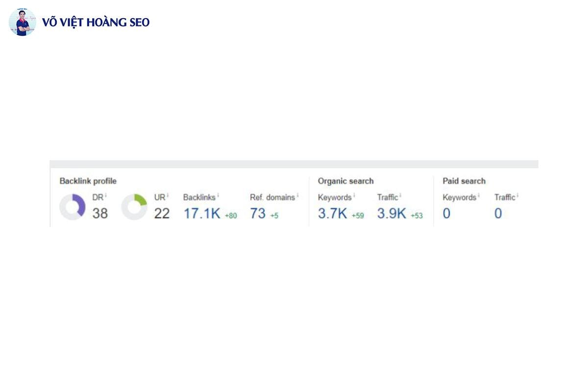Click info icon beside Backlinks label

(x=218, y=195)
